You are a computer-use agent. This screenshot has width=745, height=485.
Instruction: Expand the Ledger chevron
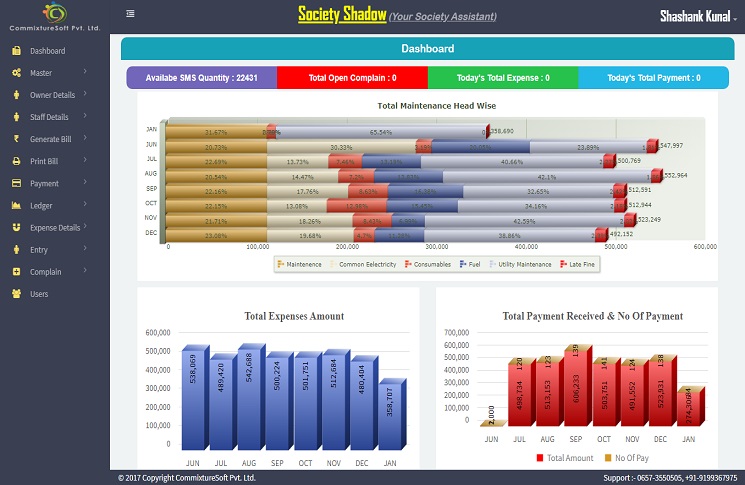pos(85,204)
